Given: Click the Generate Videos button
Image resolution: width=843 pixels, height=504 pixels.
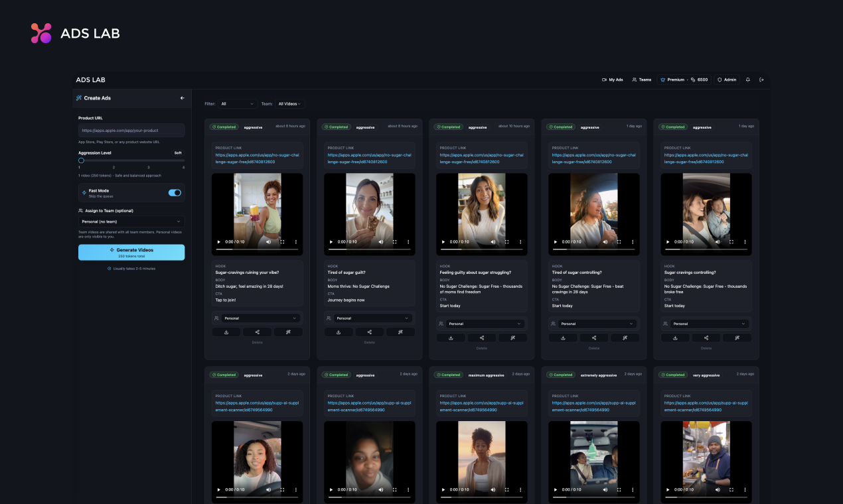Looking at the screenshot, I should pyautogui.click(x=131, y=252).
